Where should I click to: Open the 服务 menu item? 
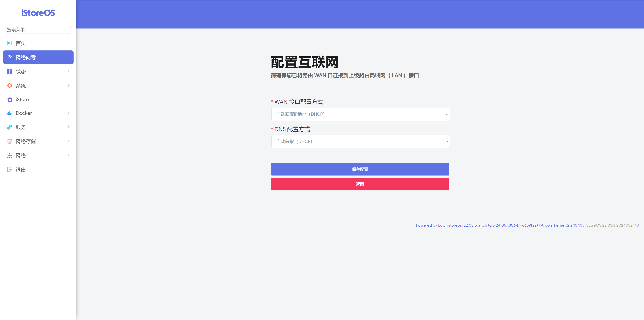click(21, 127)
